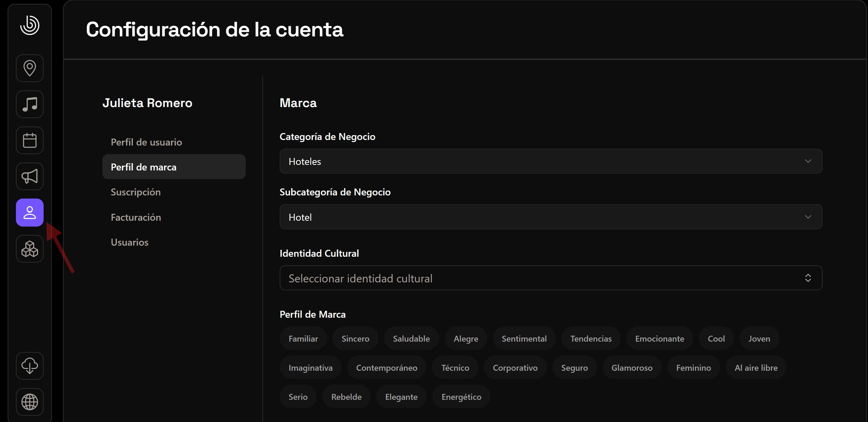Screen dimensions: 868x422
Task: Open the stacked cubes integrations icon
Action: pos(30,249)
